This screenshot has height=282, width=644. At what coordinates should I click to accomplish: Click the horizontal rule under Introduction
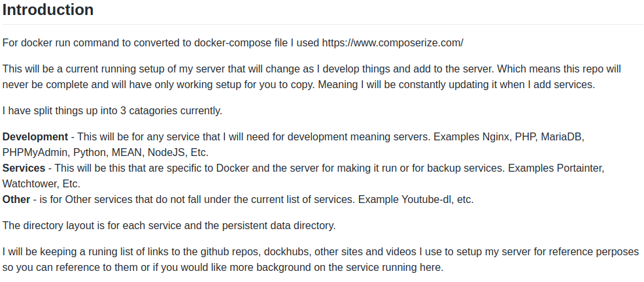pos(322,25)
